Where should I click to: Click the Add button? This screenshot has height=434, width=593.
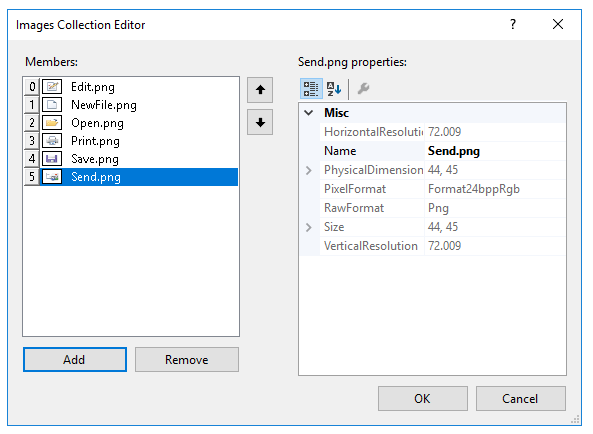click(75, 360)
